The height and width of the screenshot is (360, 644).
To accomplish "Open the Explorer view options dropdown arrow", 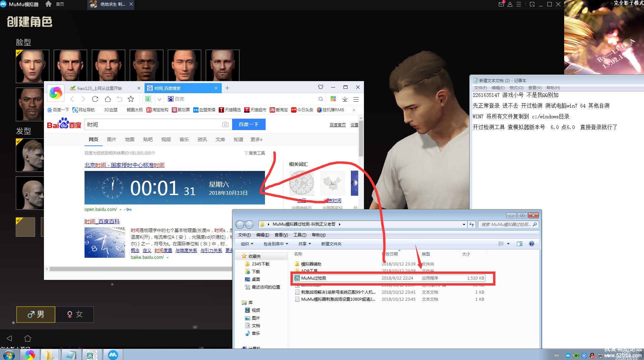I will (x=508, y=244).
